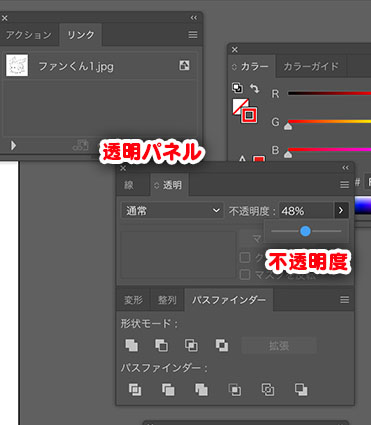
Task: Select the fill swatch with none slash
Action: point(238,104)
